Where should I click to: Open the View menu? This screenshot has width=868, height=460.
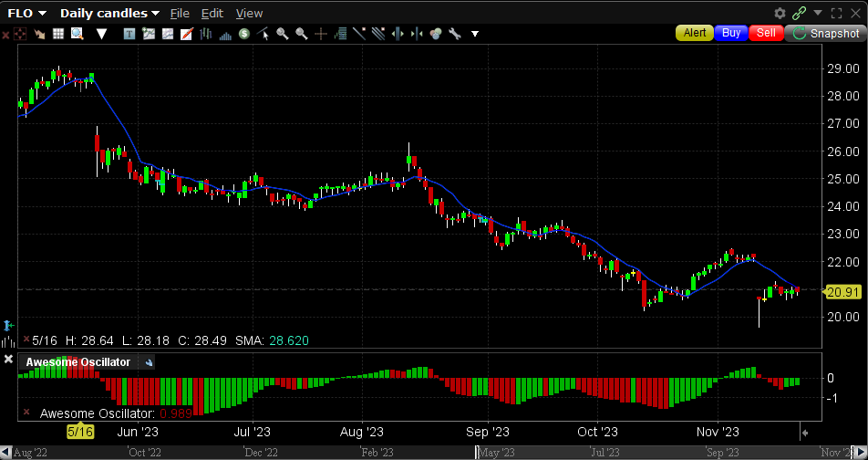point(249,13)
